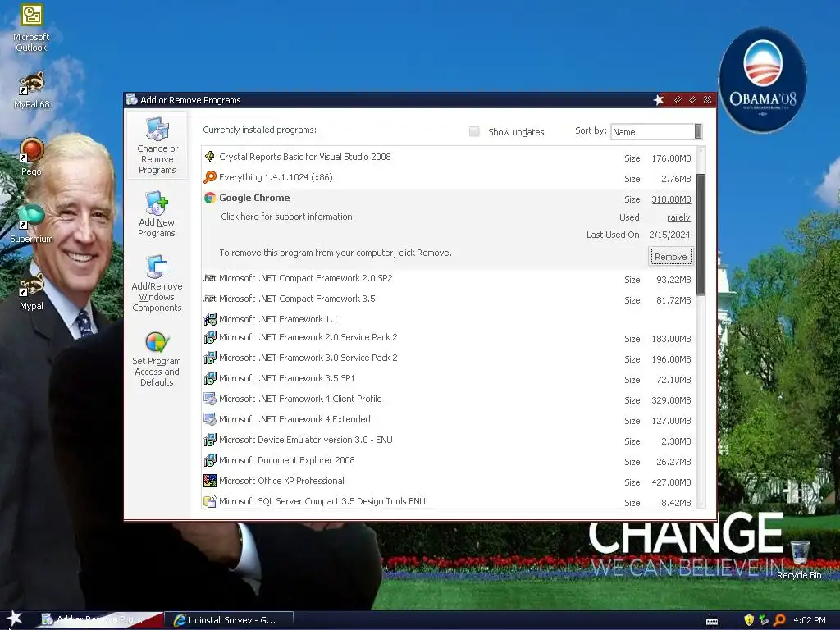The height and width of the screenshot is (630, 840).
Task: Open Click here for support information link
Action: [x=288, y=217]
